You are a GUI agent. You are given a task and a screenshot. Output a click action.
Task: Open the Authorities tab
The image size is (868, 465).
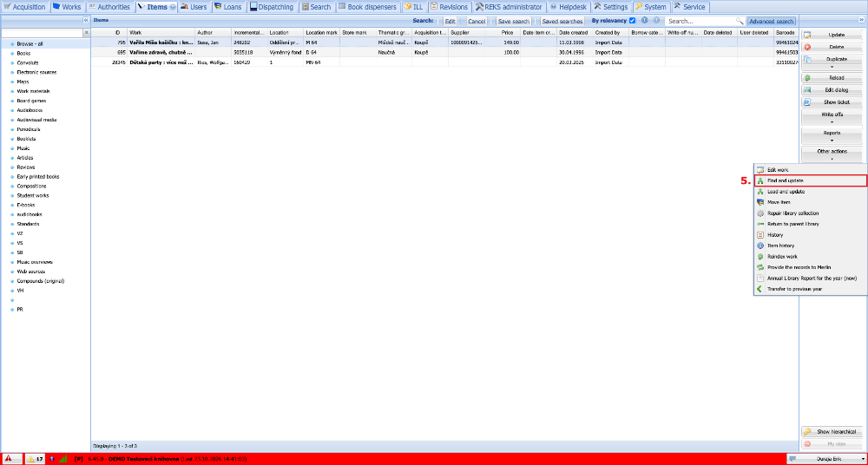[109, 7]
